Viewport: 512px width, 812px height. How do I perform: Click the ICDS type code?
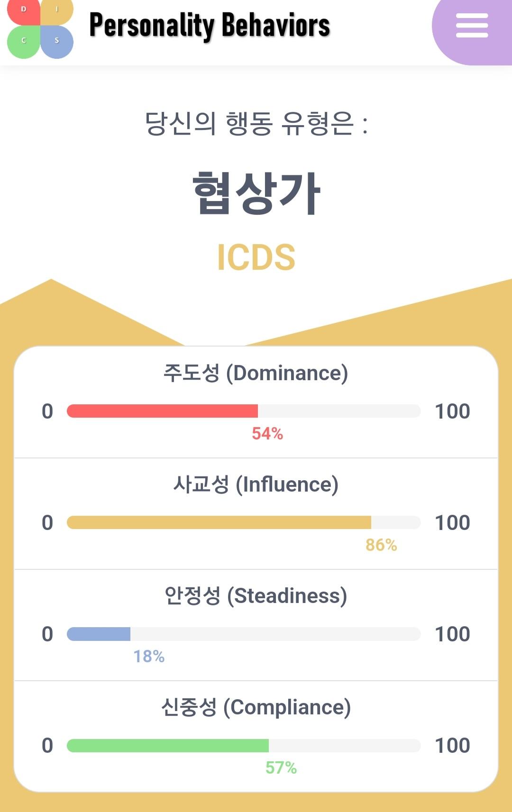coord(256,257)
